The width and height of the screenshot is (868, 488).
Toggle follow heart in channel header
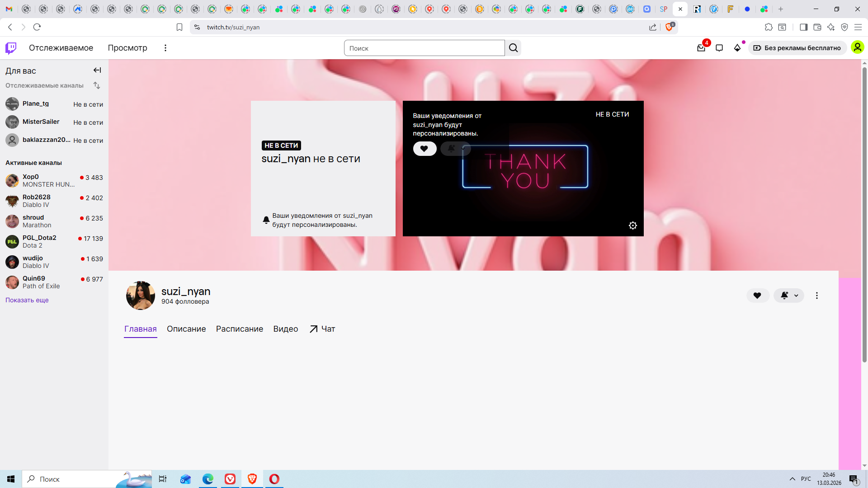click(x=757, y=296)
